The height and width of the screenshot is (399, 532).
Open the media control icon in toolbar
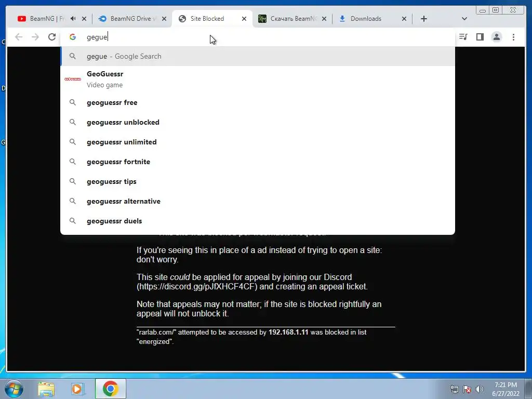[x=463, y=37]
